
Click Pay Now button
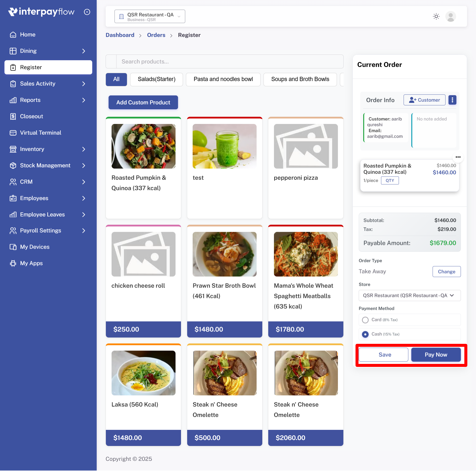[x=436, y=355]
